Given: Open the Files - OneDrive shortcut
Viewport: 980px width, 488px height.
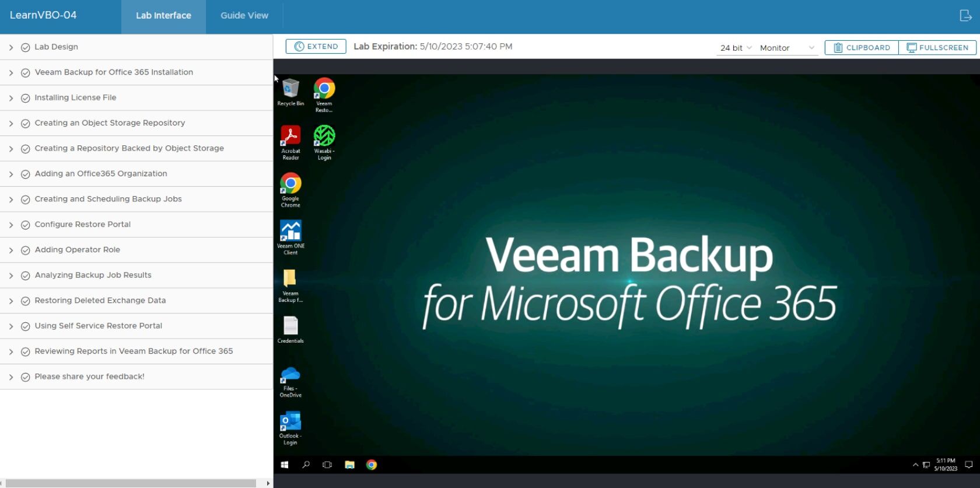Looking at the screenshot, I should pyautogui.click(x=290, y=382).
